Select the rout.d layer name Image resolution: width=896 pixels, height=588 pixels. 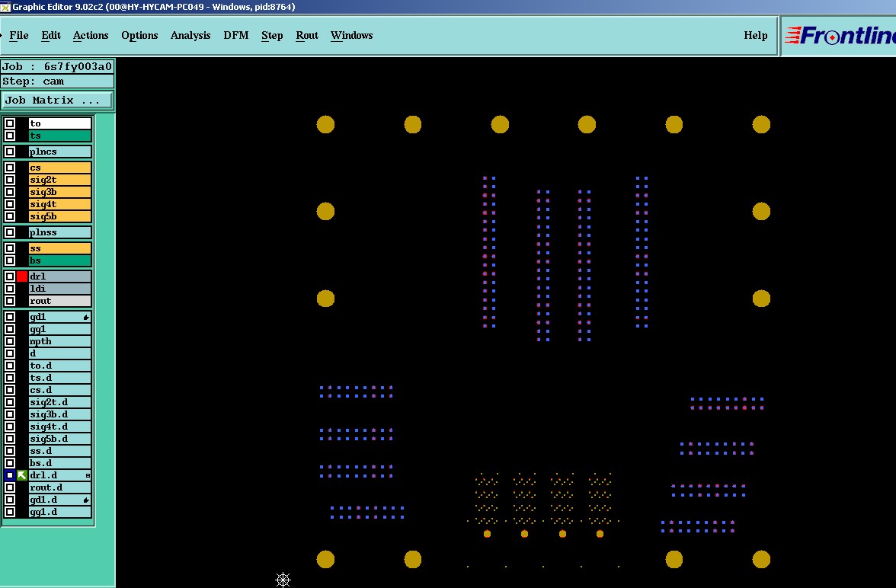point(59,487)
